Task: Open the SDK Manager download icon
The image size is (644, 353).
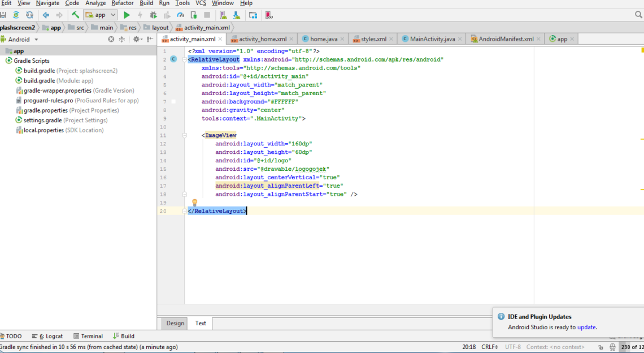Action: coord(236,15)
